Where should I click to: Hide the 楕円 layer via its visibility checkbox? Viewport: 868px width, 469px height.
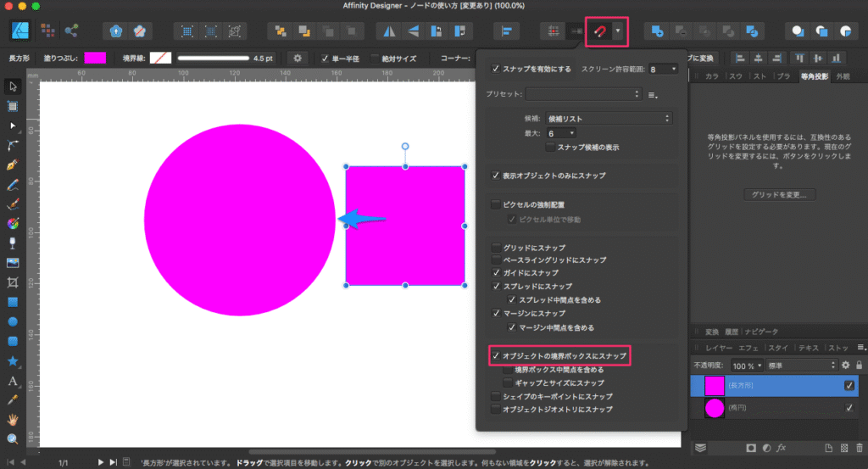point(849,408)
